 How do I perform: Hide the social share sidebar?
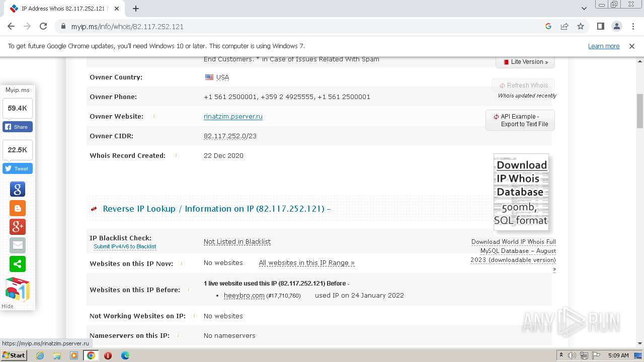8,306
